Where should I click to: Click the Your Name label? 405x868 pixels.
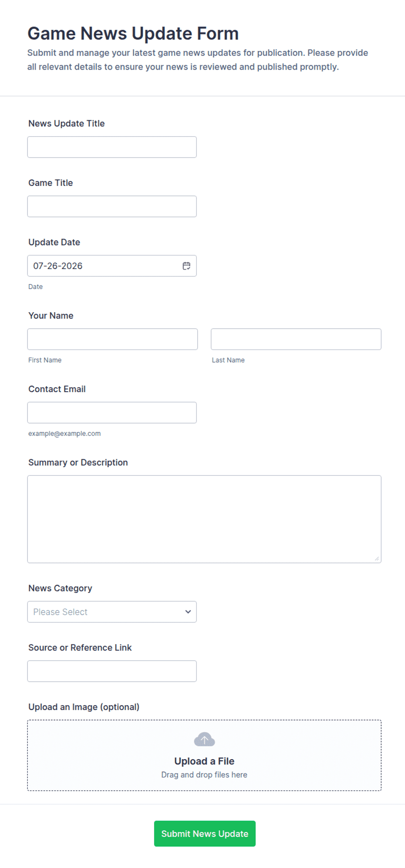[x=51, y=316]
